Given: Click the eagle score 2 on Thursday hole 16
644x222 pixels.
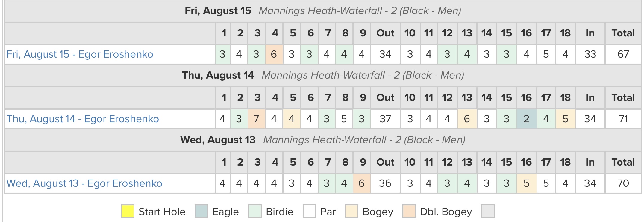Looking at the screenshot, I should [526, 119].
